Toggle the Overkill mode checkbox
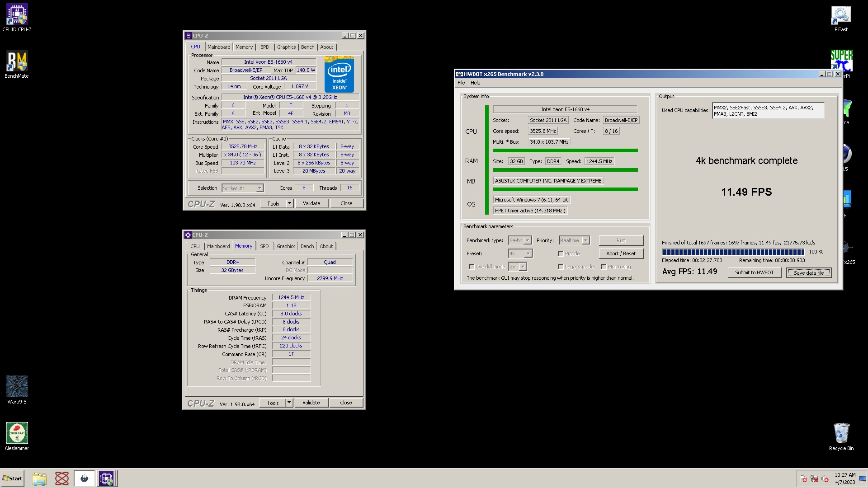The width and height of the screenshot is (868, 488). point(472,267)
